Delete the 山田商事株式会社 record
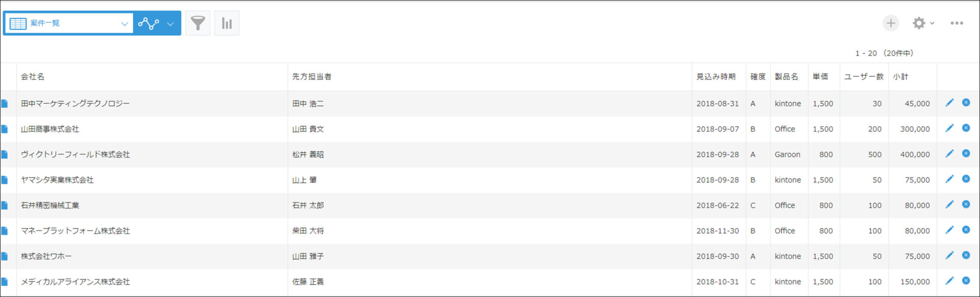 tap(966, 128)
